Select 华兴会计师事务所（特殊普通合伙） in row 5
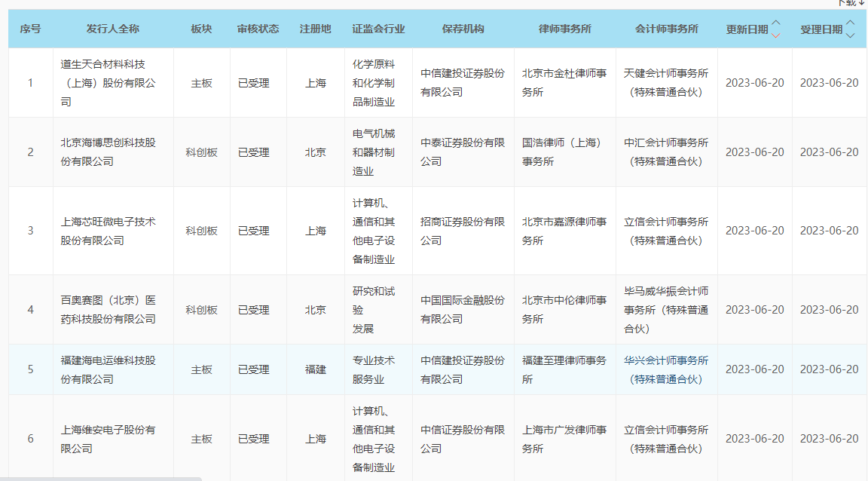Screen dimensions: 868x481 click(x=666, y=369)
